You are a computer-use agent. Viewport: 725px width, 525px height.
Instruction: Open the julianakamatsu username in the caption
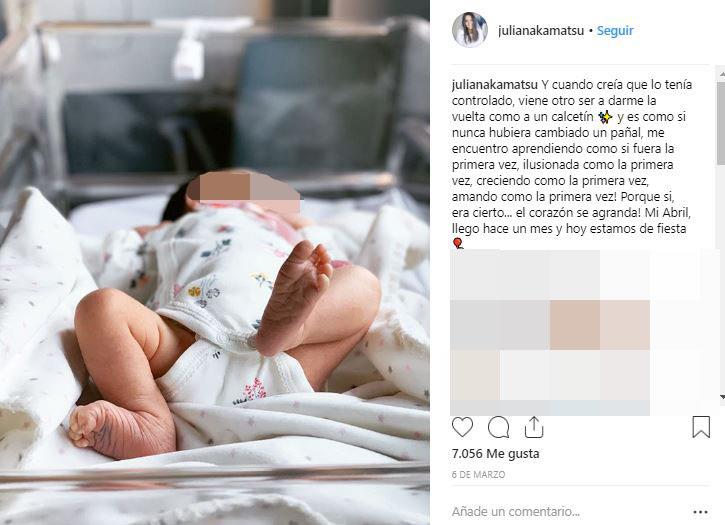coord(494,85)
